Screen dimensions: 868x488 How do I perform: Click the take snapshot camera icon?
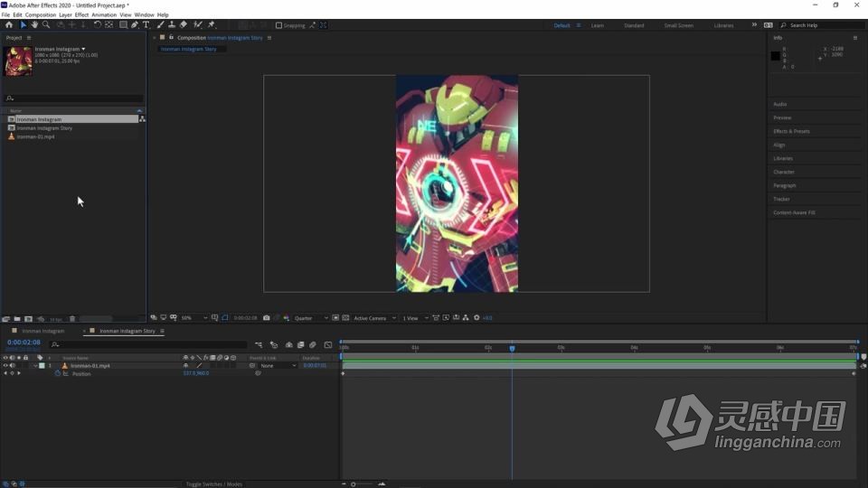click(x=266, y=318)
